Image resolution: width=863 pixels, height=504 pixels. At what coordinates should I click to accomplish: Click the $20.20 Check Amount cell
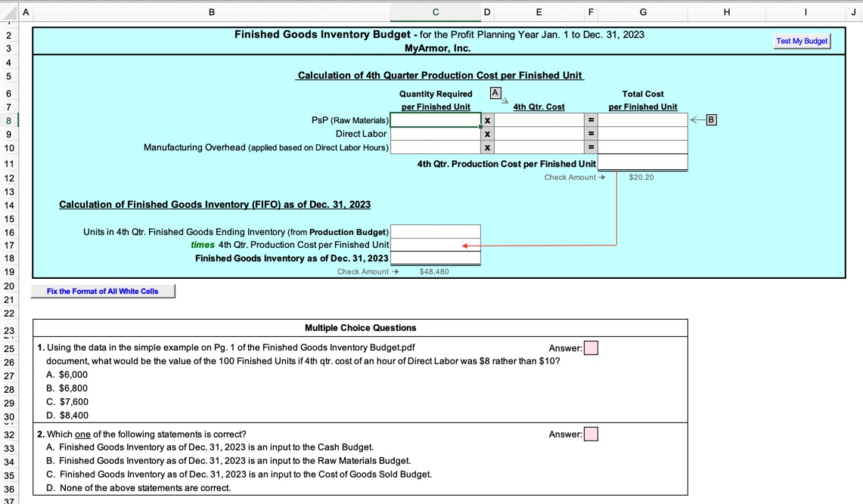coord(642,177)
